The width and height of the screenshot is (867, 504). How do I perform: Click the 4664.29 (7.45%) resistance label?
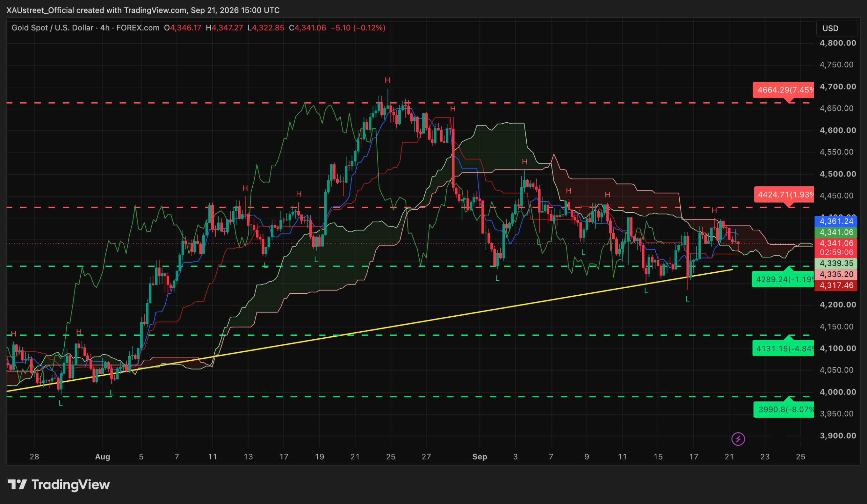[783, 90]
